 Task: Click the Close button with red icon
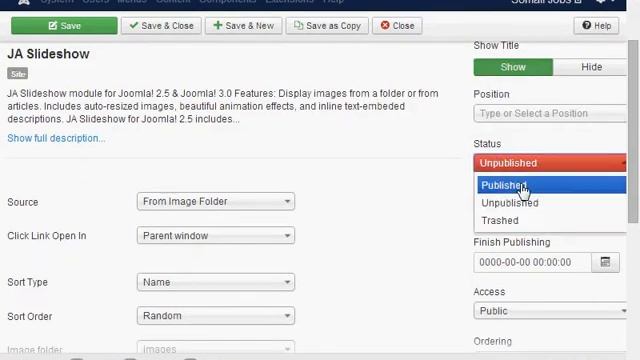pyautogui.click(x=397, y=26)
